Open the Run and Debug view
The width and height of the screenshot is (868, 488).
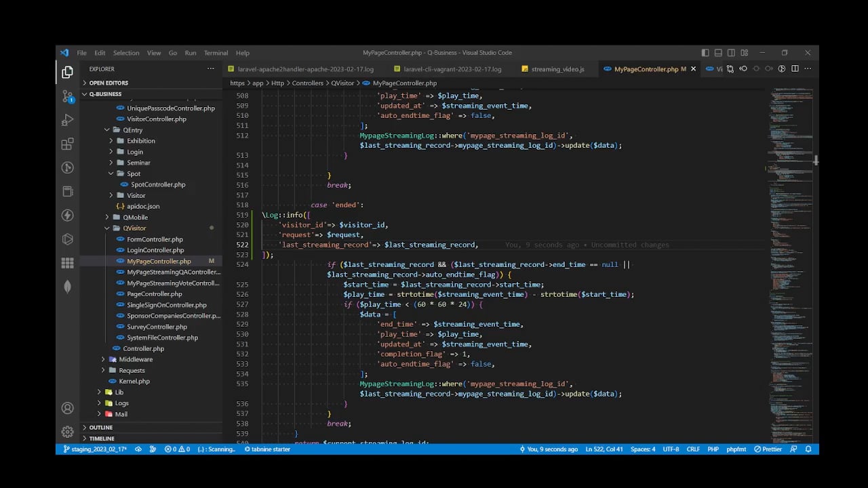[67, 120]
